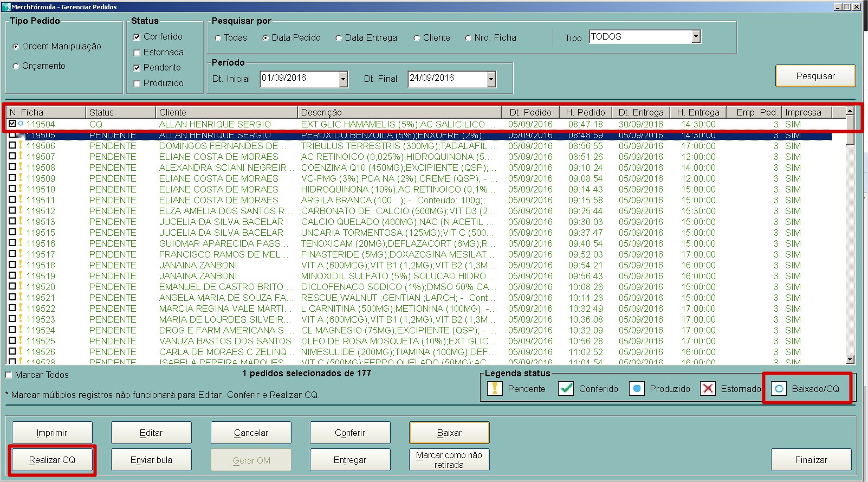Expand the Dt. Final date picker
868x482 pixels.
click(491, 79)
